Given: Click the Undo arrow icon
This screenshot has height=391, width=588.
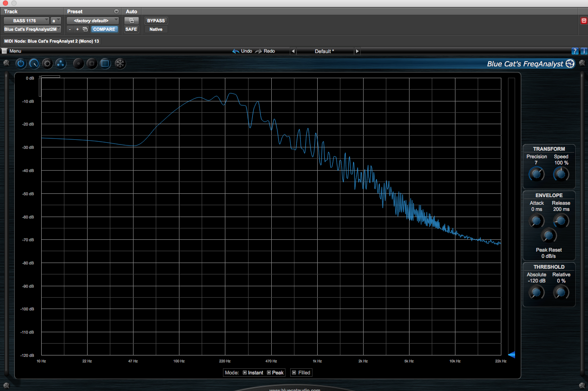Looking at the screenshot, I should point(236,51).
